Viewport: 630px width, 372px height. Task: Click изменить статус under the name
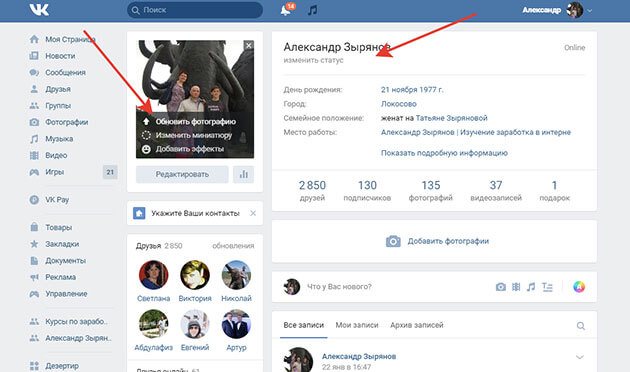[313, 60]
